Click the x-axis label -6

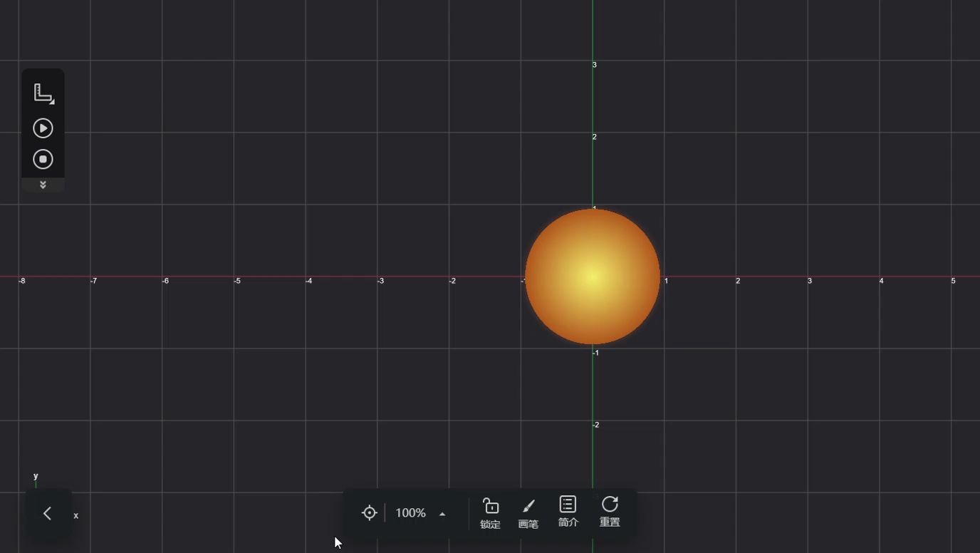[x=165, y=281]
